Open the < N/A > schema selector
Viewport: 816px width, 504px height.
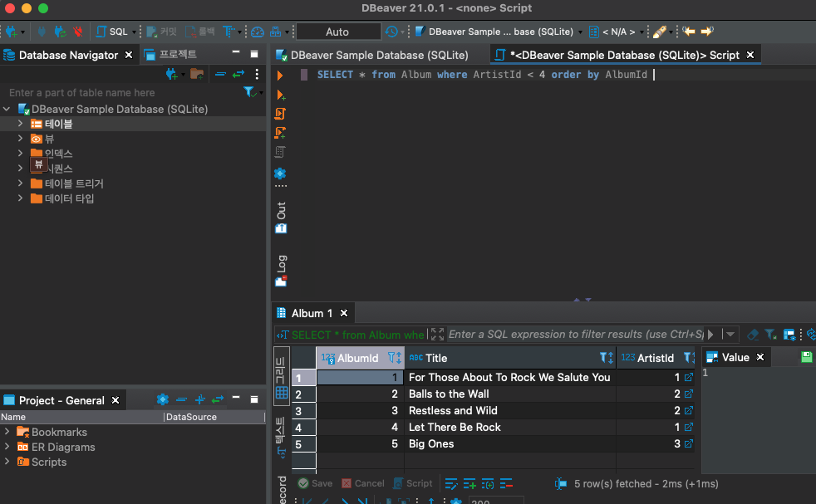pos(617,32)
